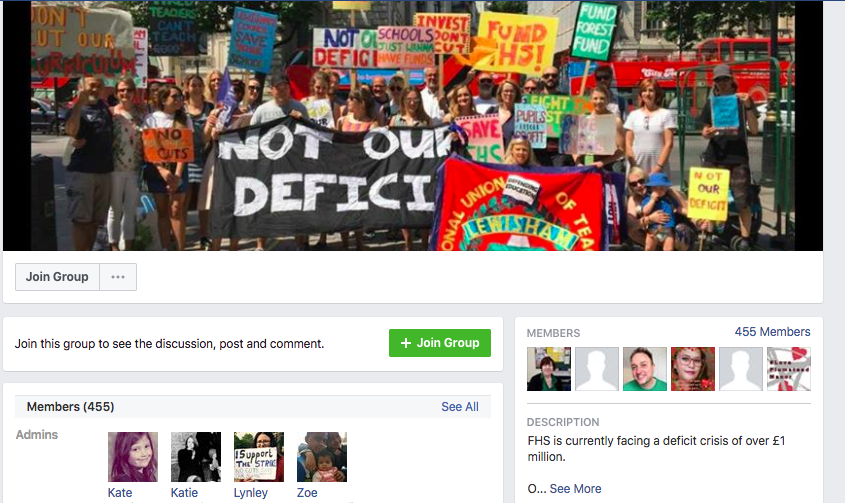This screenshot has height=503, width=845.
Task: Click the gray Join Group button
Action: 57,277
